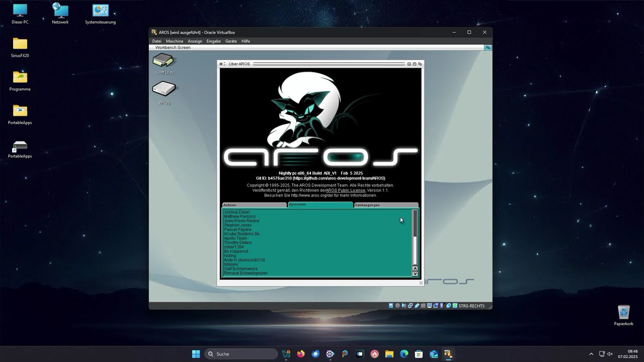644x362 pixels.
Task: Click VirtualBox display status icon
Action: click(x=430, y=306)
